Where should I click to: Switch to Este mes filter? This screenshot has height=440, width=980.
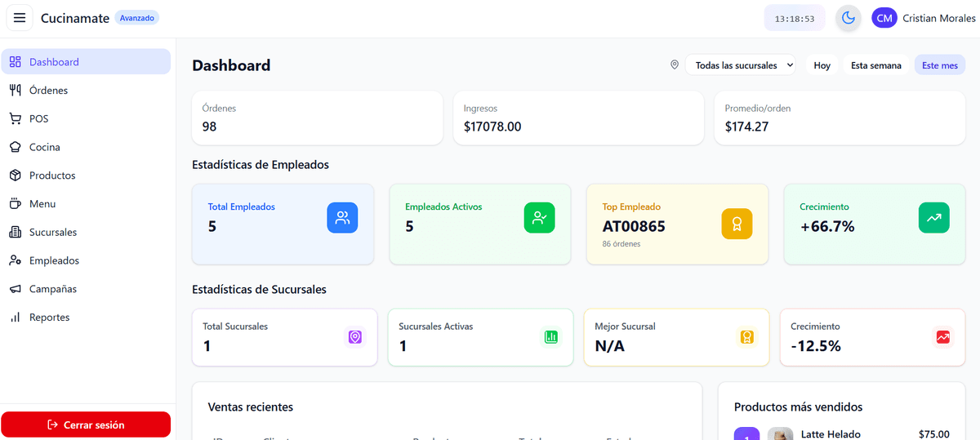coord(939,65)
